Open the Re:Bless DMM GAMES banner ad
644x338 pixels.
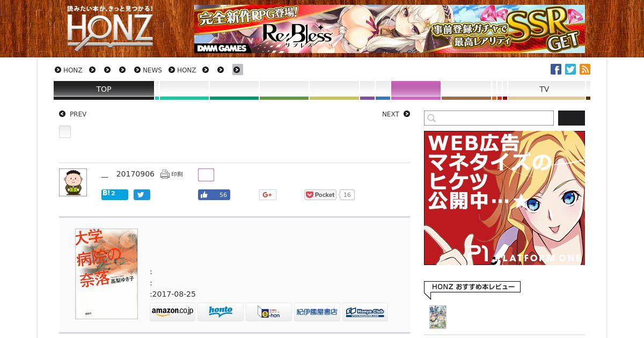390,29
